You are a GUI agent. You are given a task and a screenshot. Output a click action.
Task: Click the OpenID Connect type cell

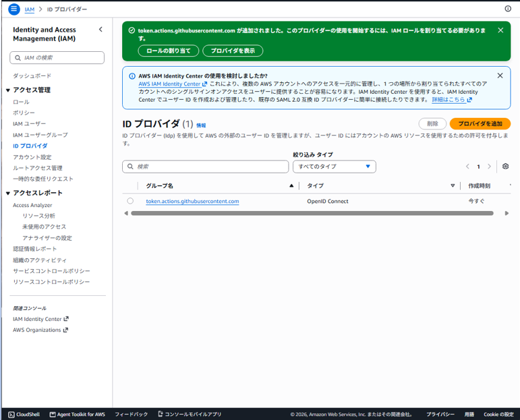coord(328,201)
